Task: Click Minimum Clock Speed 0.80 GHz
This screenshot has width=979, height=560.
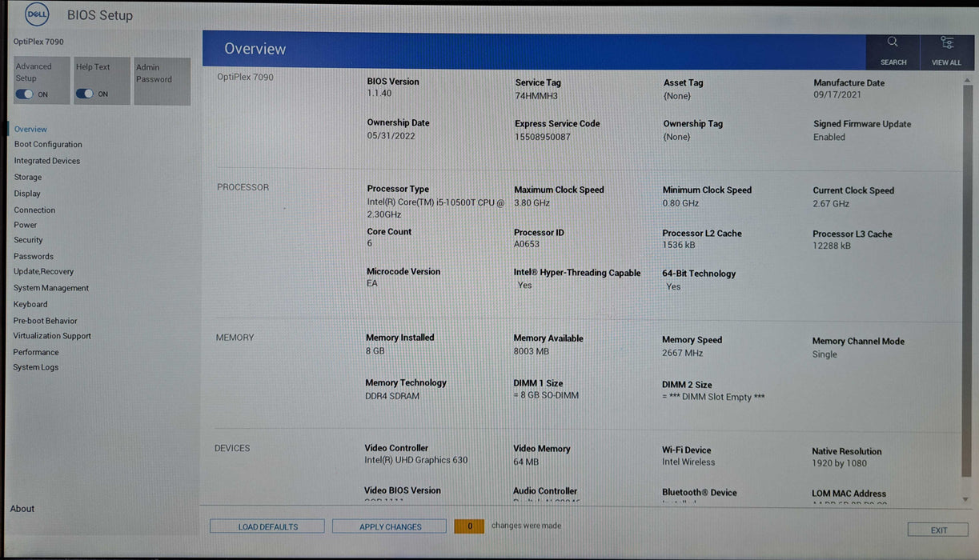Action: (680, 203)
